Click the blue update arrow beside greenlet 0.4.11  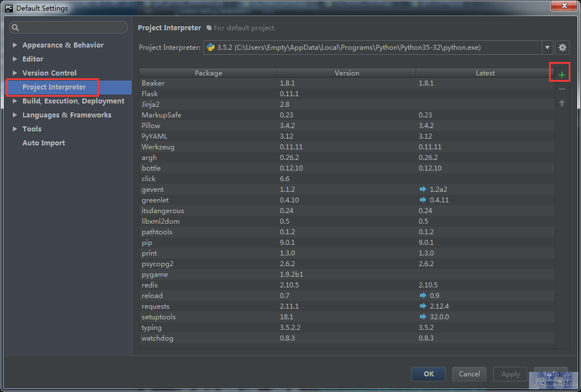[423, 200]
